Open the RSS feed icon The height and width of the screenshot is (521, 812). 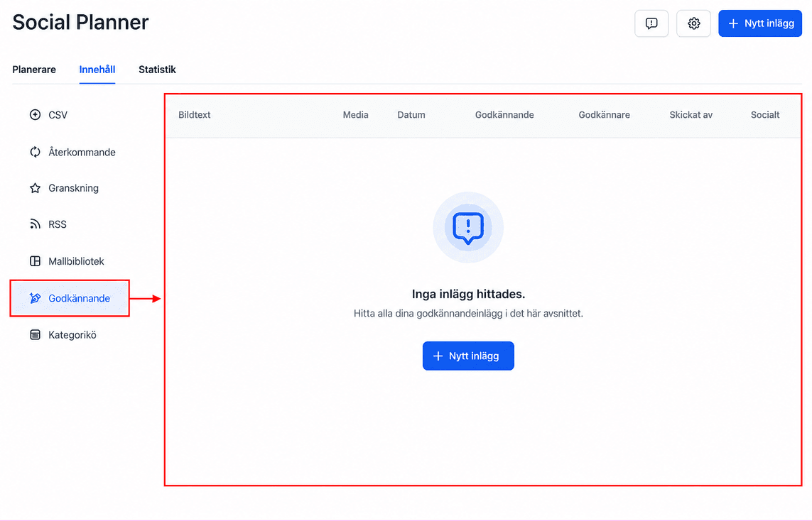click(x=35, y=224)
